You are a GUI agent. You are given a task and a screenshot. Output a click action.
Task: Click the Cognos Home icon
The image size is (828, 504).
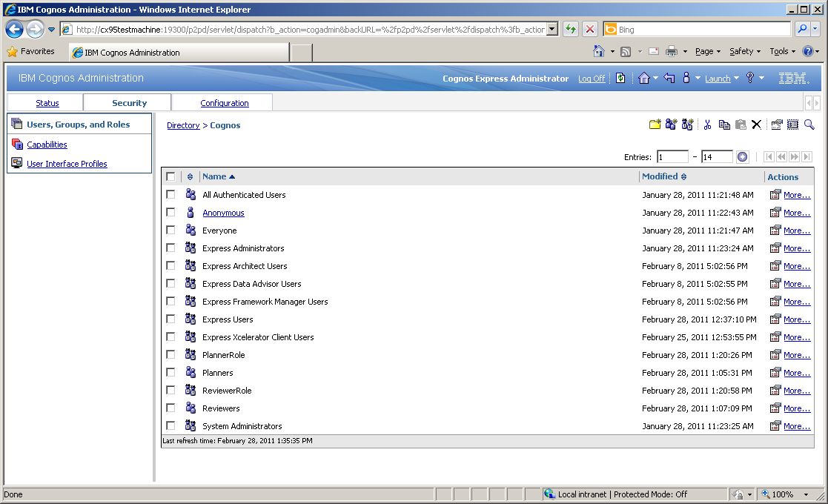tap(643, 78)
